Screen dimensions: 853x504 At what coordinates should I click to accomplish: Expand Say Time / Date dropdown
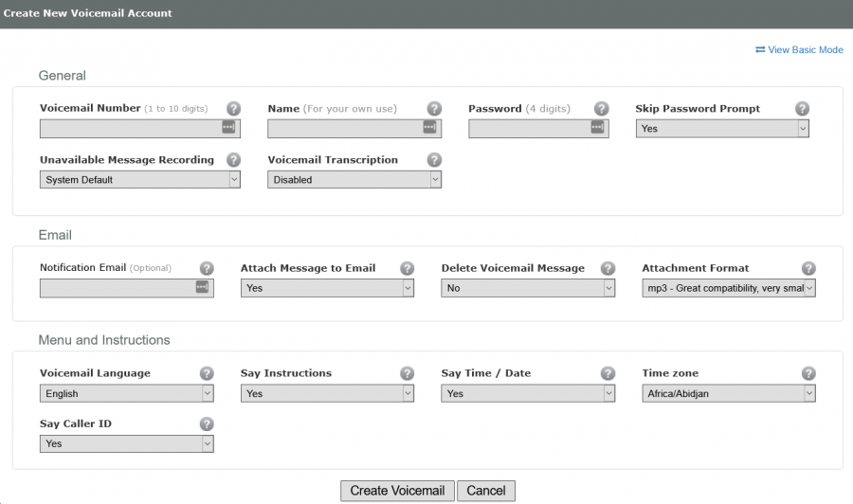click(x=528, y=393)
